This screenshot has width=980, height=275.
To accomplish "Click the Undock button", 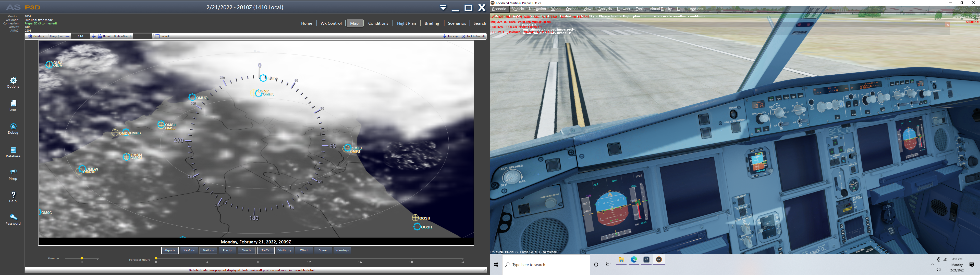I will point(163,36).
